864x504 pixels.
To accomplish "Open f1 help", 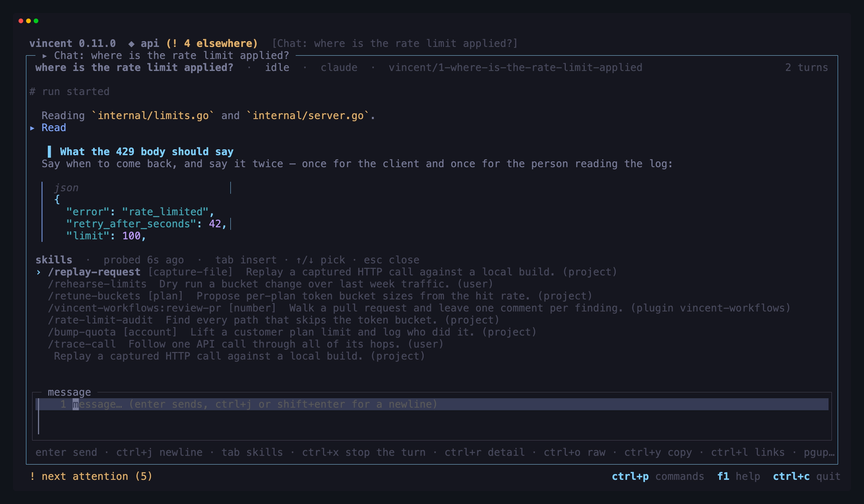I will pos(738,476).
